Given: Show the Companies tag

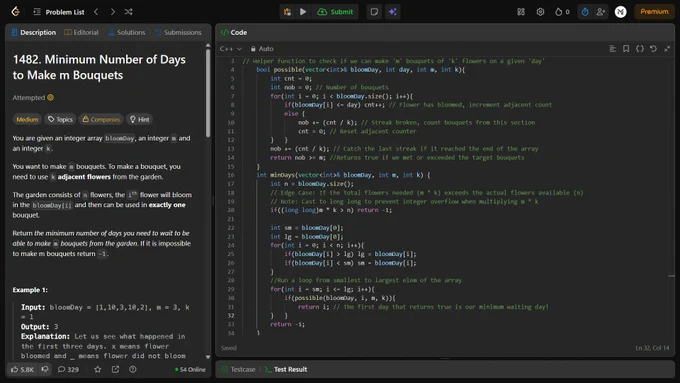Looking at the screenshot, I should (x=101, y=119).
